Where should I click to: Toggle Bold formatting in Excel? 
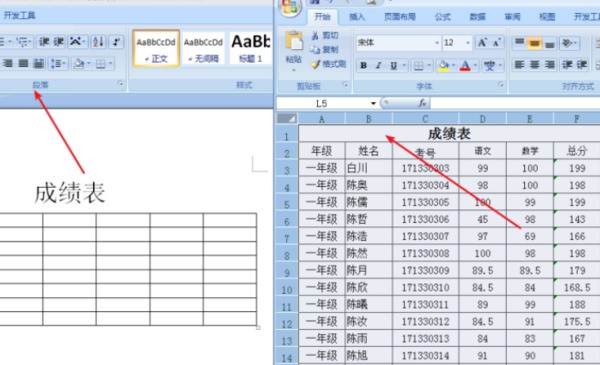[364, 66]
